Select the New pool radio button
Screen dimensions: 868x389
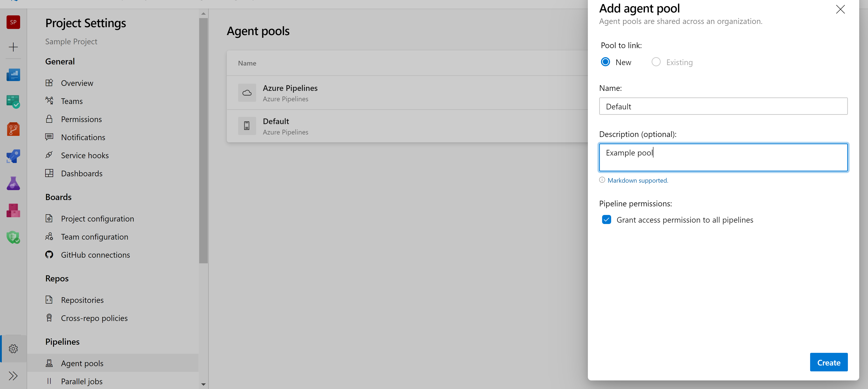(x=605, y=62)
